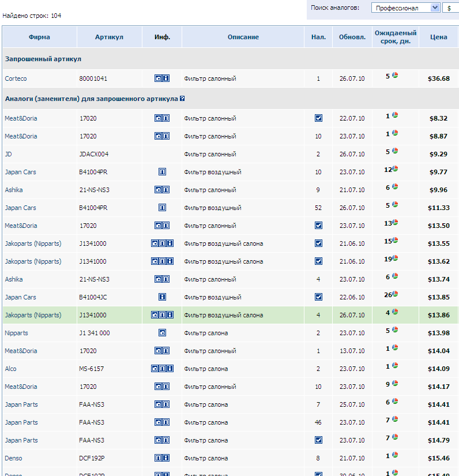The width and height of the screenshot is (459, 476).
Task: Click the pie chart icon next to the 26-day term
Action: [395, 294]
